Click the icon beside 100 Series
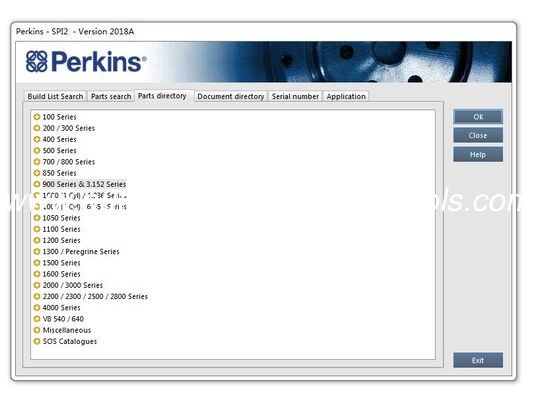The width and height of the screenshot is (536, 400). point(37,117)
